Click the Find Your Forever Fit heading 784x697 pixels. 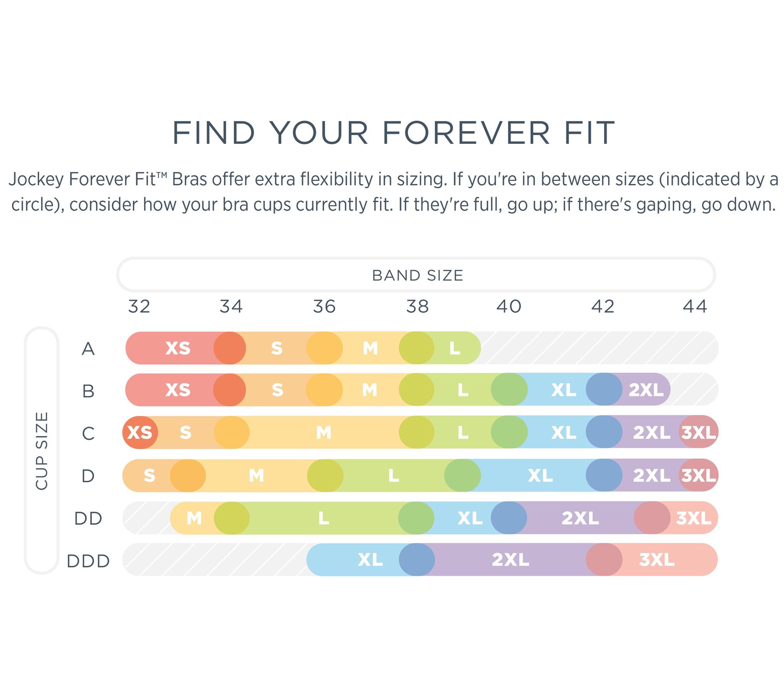(393, 133)
